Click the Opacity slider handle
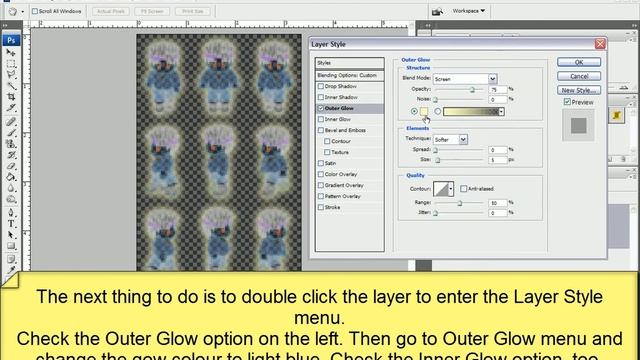 472,90
